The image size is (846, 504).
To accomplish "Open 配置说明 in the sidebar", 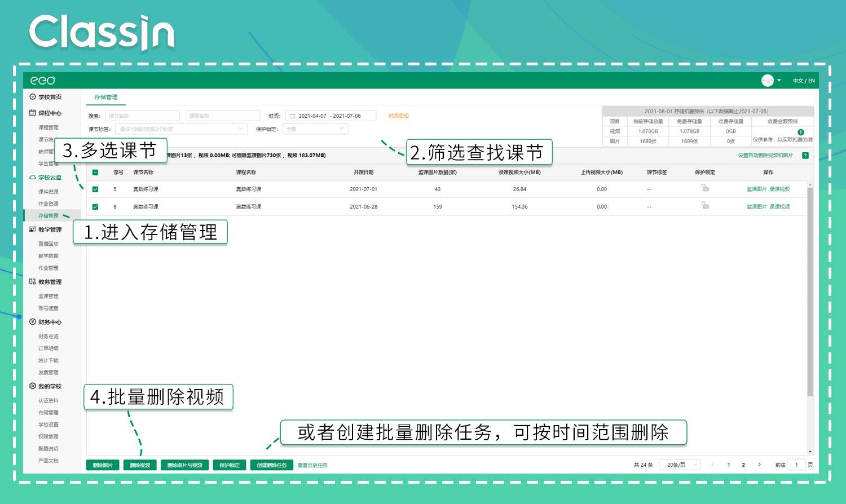I will pos(49,449).
